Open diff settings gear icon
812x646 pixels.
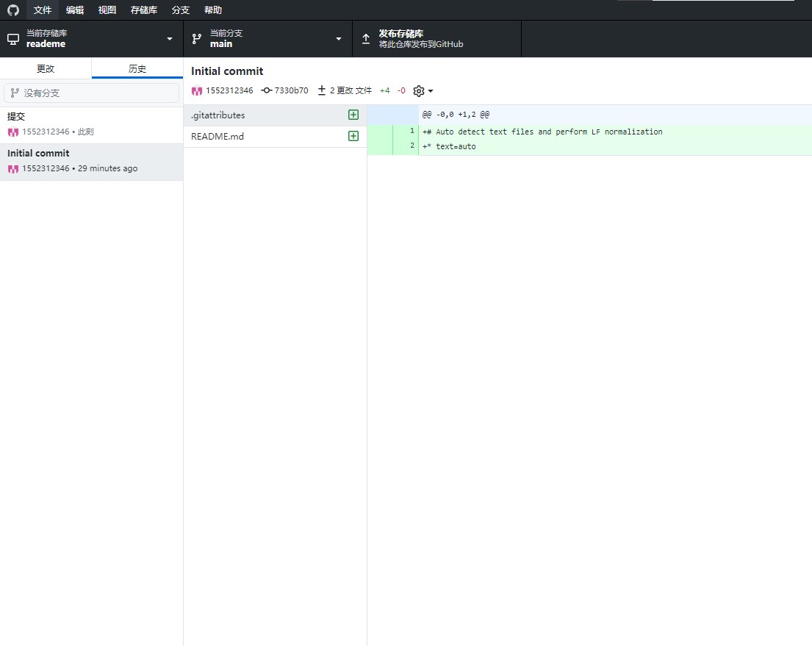(x=419, y=91)
